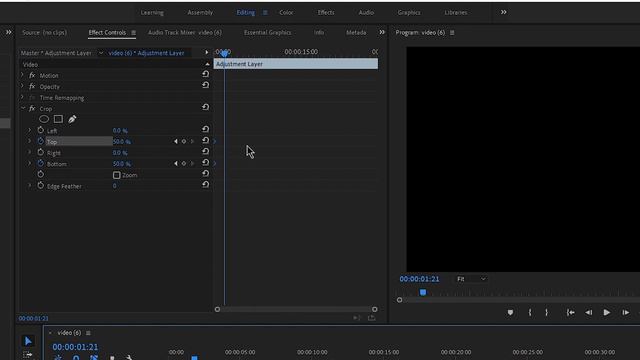
Task: Switch to the Assembly workspace
Action: point(200,13)
